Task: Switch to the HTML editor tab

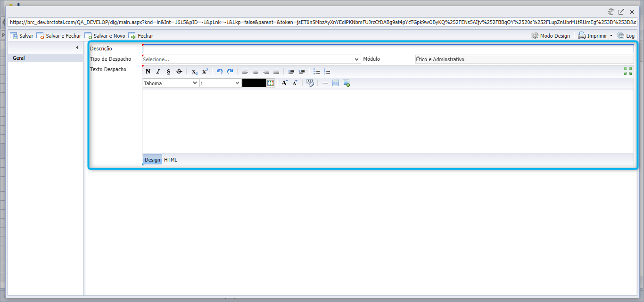Action: pos(171,160)
